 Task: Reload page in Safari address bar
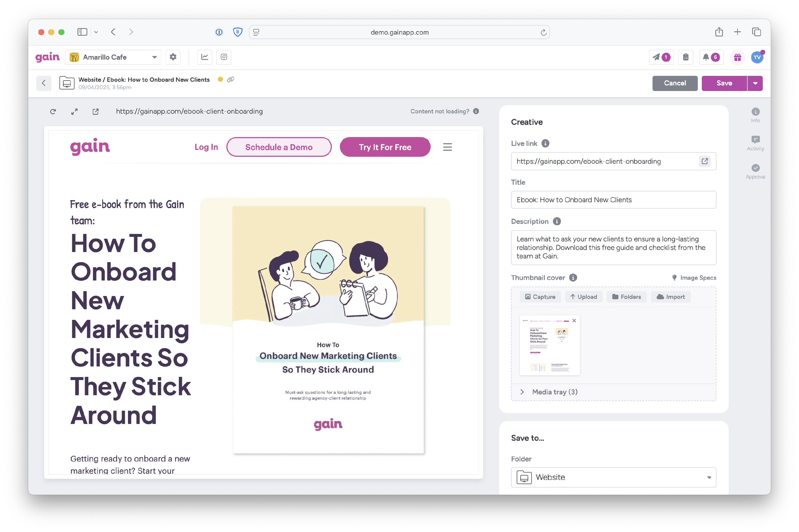tap(543, 32)
